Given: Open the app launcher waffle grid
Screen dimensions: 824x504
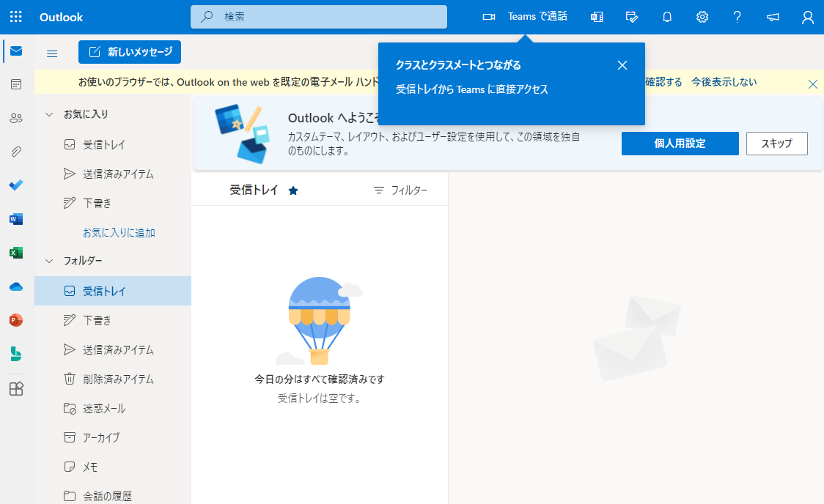Looking at the screenshot, I should pyautogui.click(x=16, y=17).
